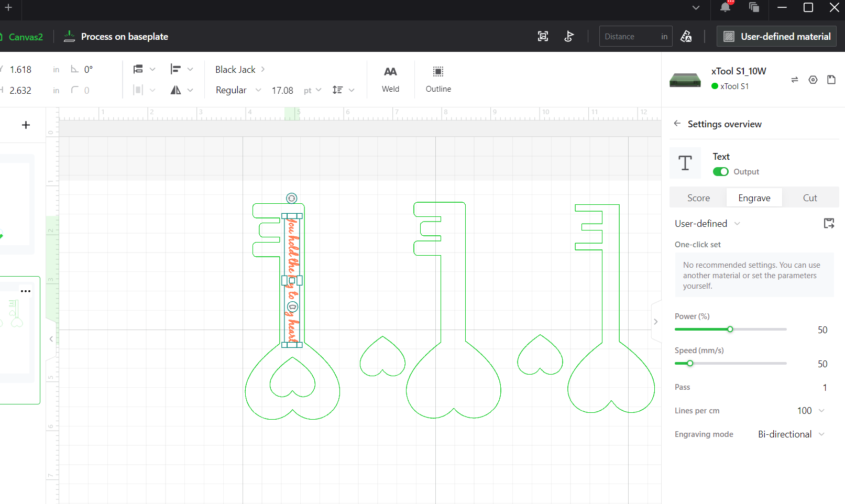The image size is (845, 504).
Task: Open the Lines per cm dropdown
Action: click(810, 411)
